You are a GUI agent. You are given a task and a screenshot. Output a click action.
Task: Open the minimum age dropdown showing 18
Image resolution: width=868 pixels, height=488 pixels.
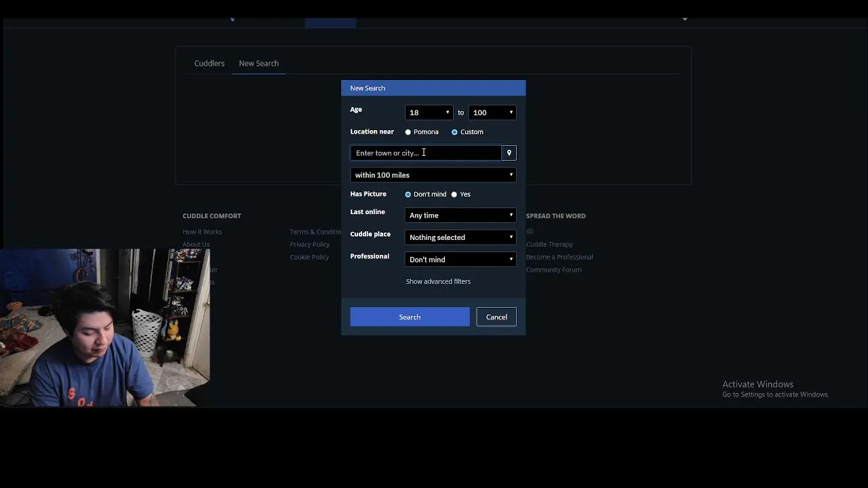[429, 113]
